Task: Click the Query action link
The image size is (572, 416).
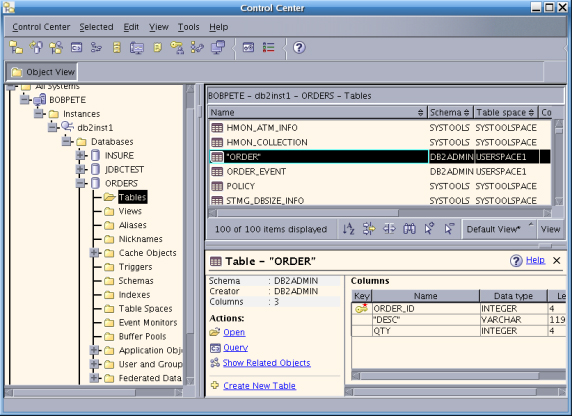Action: pos(235,347)
